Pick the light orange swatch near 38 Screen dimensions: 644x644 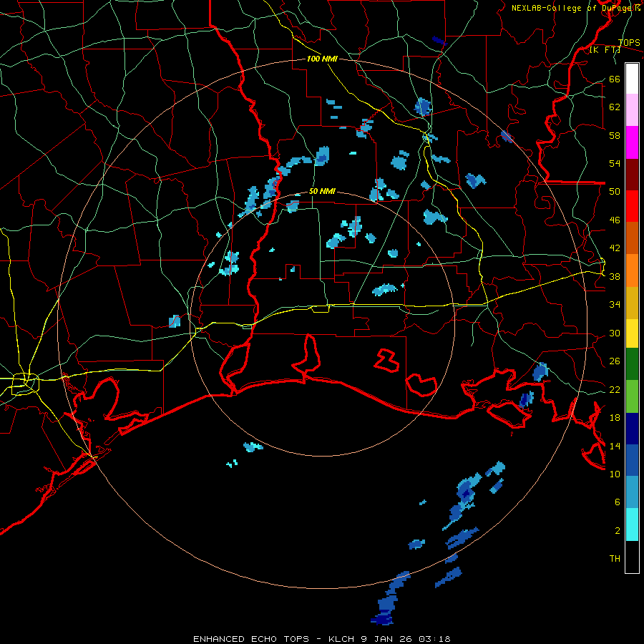(x=632, y=270)
